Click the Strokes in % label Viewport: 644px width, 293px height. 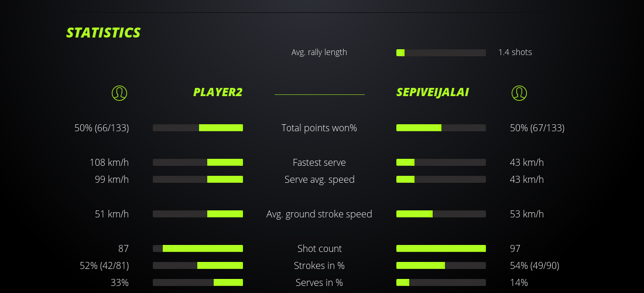(x=319, y=265)
